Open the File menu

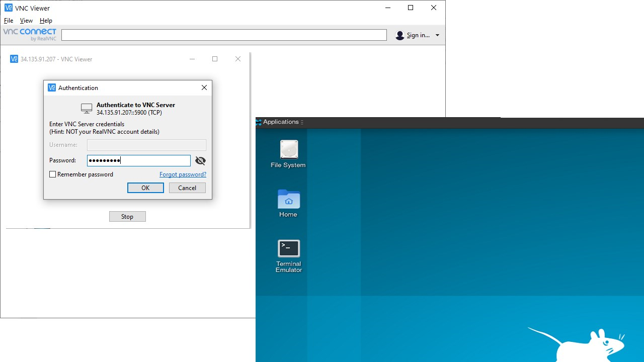(x=9, y=21)
